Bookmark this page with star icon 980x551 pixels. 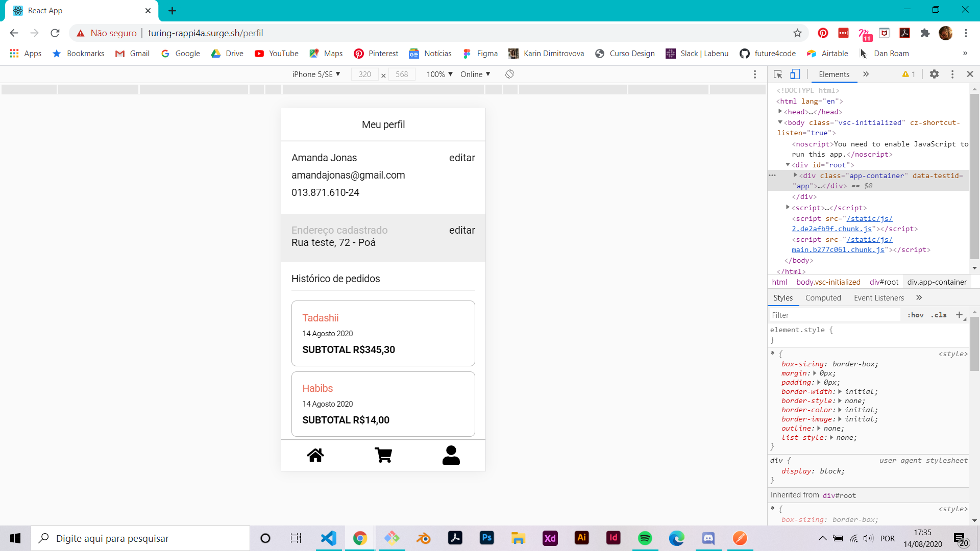coord(797,33)
